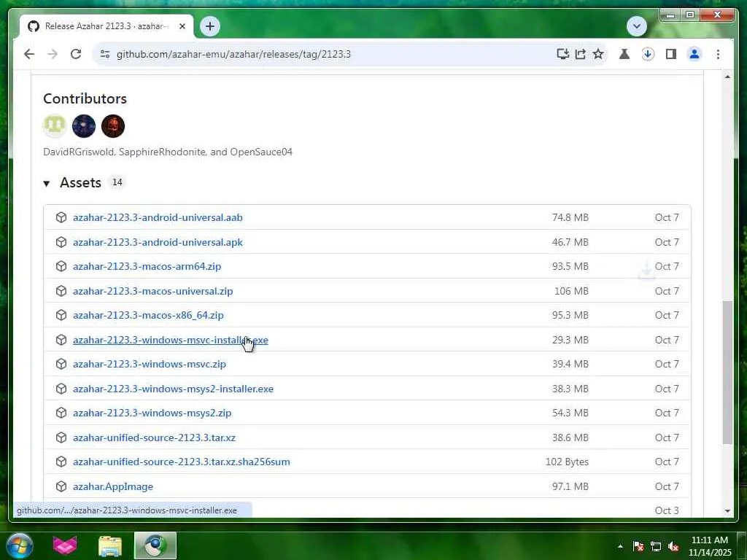Click the 29.3 MB size text
The height and width of the screenshot is (560, 747).
[x=570, y=340]
